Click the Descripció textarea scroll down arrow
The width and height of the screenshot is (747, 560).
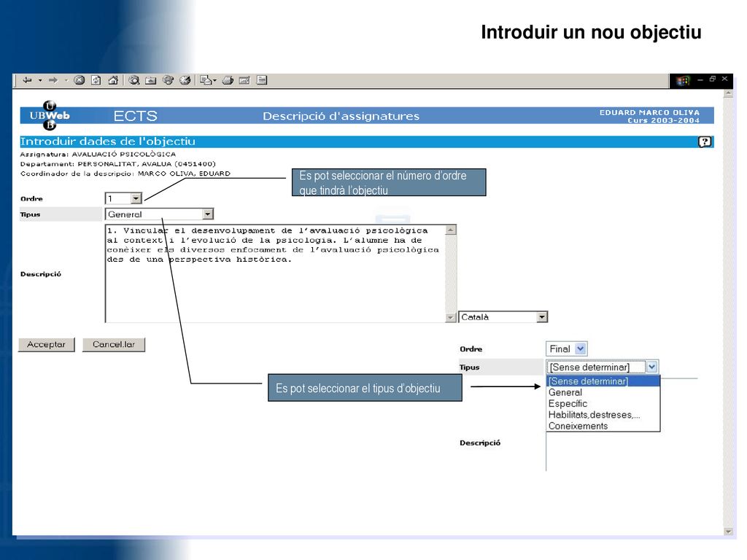tap(451, 318)
